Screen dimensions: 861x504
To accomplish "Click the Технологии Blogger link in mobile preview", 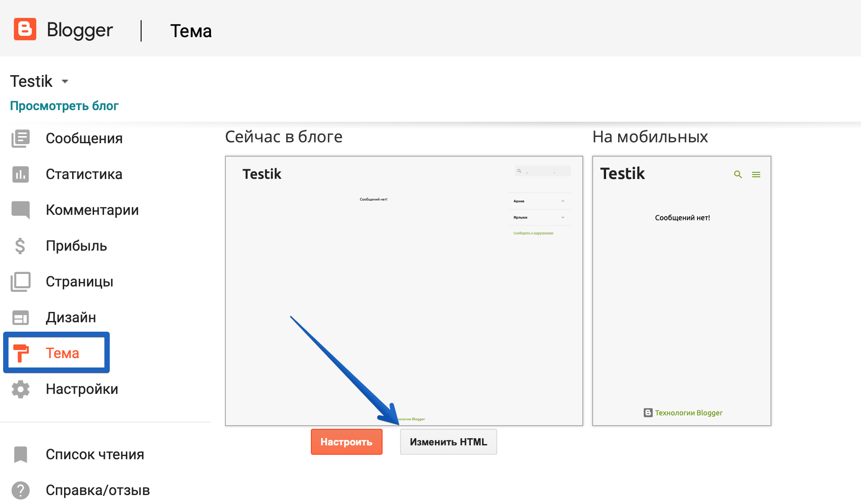I will (689, 413).
